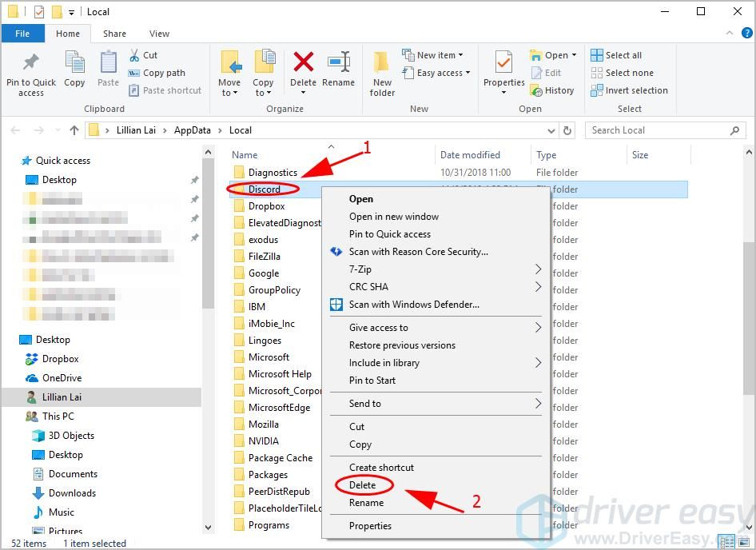Click Select all in ribbon
The height and width of the screenshot is (550, 756).
coord(616,55)
